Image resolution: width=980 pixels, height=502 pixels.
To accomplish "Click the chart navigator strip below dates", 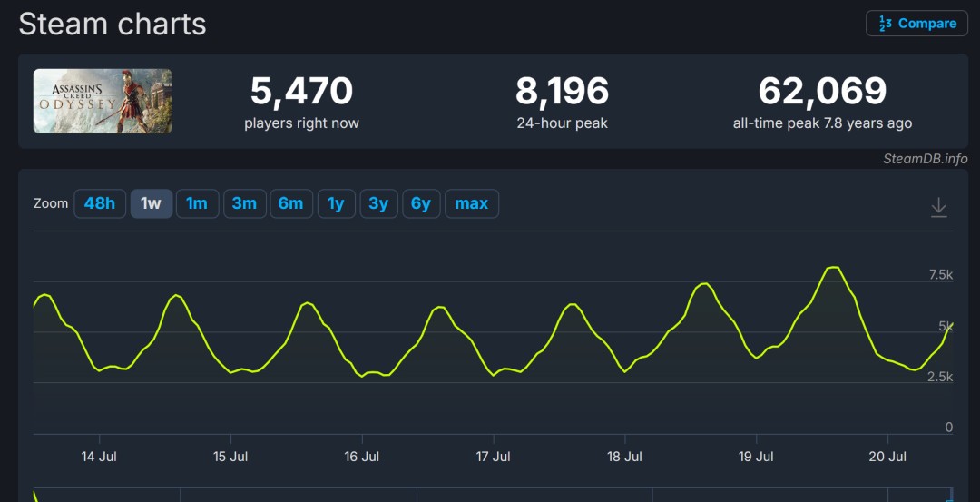I will 493,495.
